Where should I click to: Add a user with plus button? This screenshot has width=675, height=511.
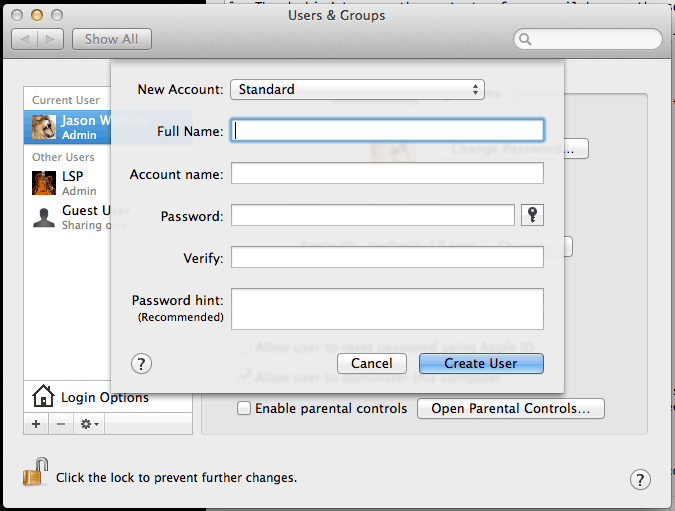coord(36,424)
